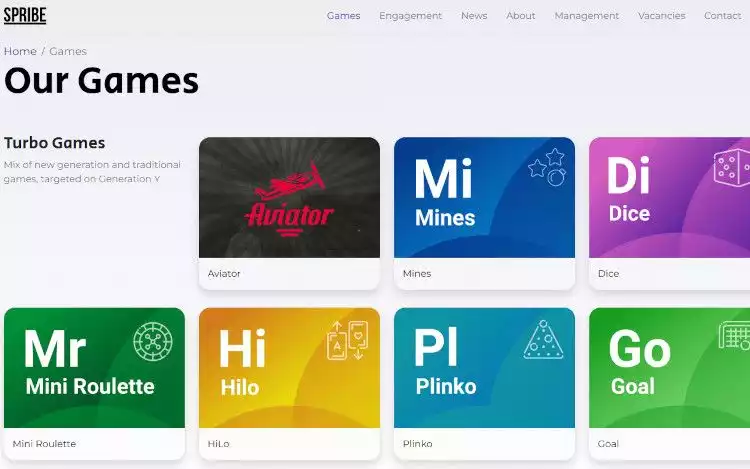Viewport: 750px width, 469px height.
Task: Click the playing cards Hilo icon
Action: pos(348,340)
